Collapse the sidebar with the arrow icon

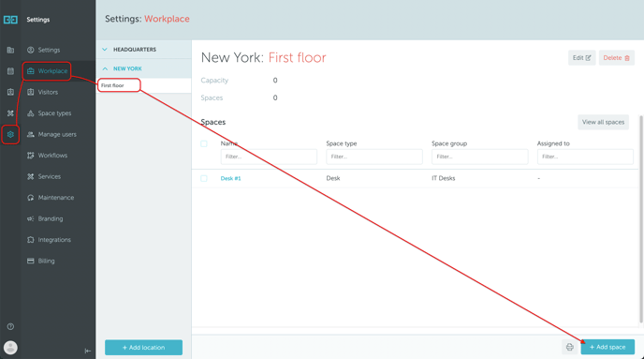(x=87, y=351)
